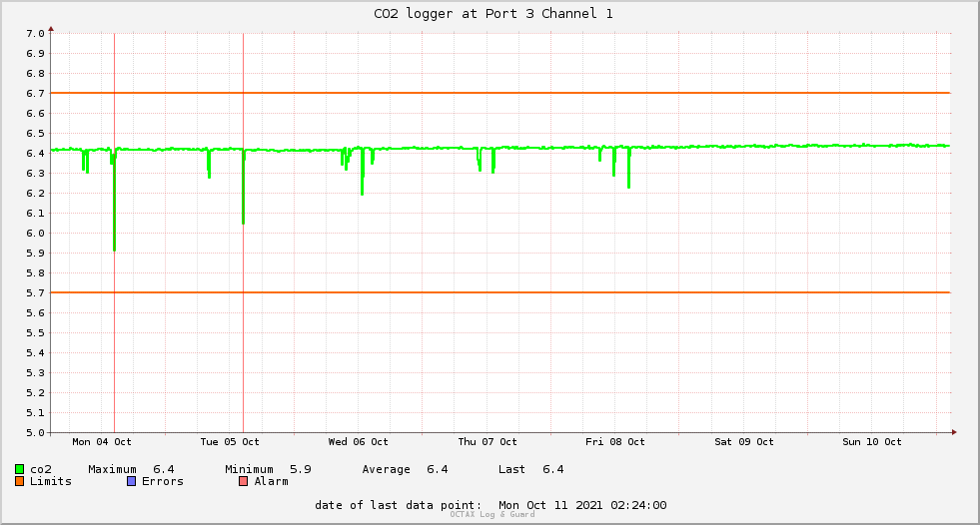Click the 'Mon Oct 11 2021 02:24:00' timestamp

[x=582, y=505]
